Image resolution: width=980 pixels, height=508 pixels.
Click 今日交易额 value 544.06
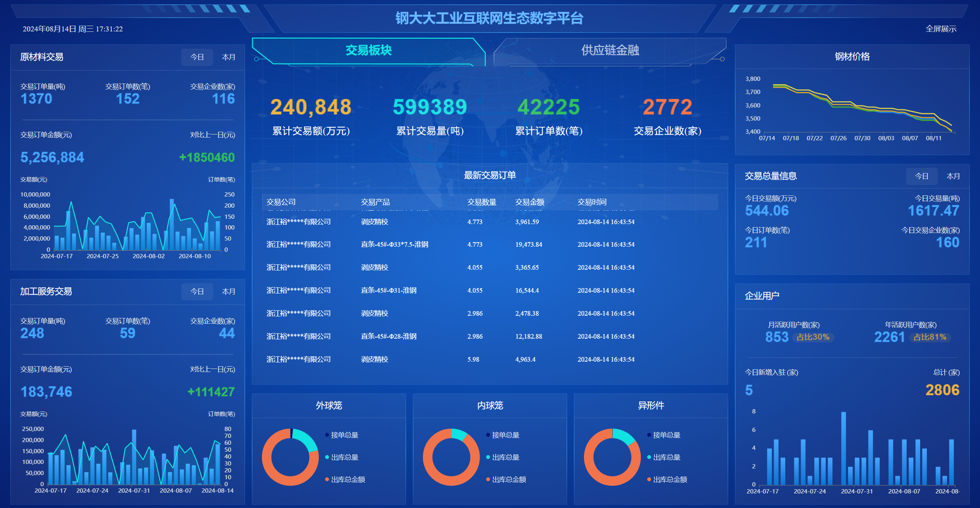click(x=767, y=211)
